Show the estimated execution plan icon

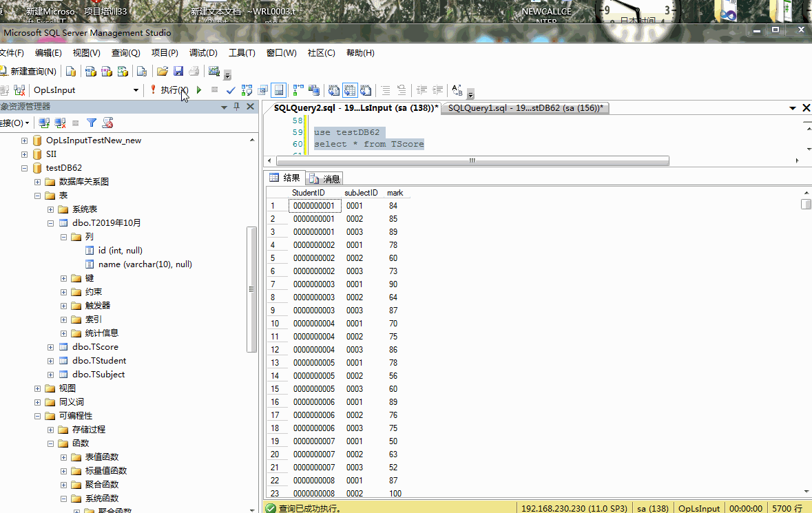tap(247, 90)
